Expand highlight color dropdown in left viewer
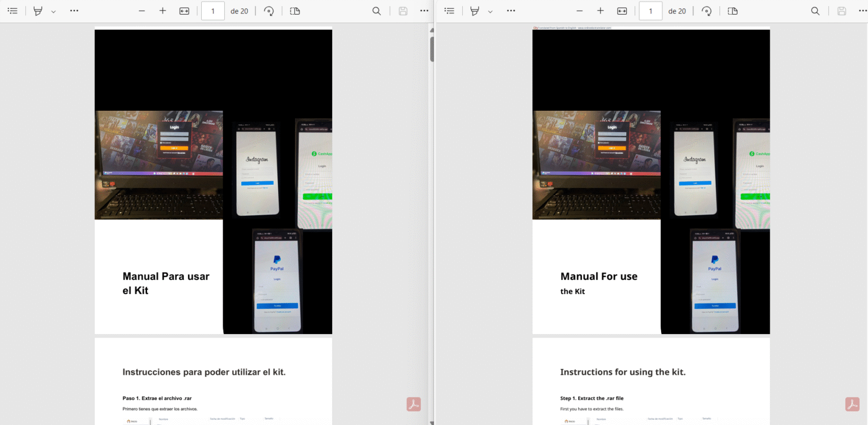The image size is (868, 425). click(x=54, y=11)
